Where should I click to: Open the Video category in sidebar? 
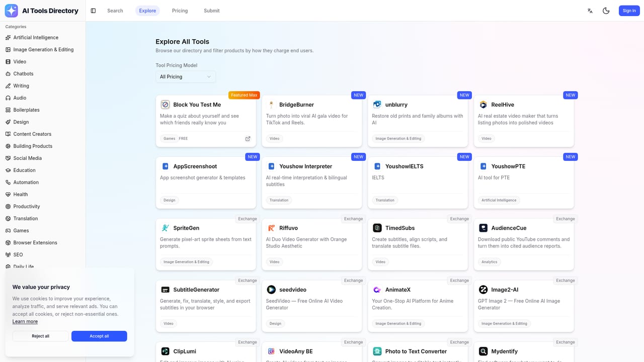(x=43, y=62)
